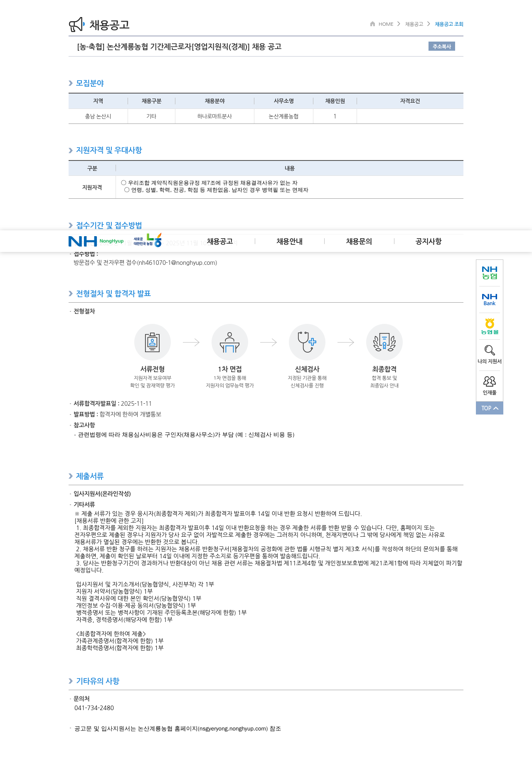Click the 최종합격 laurel certificate icon
Screen dimensions: 532x760
(384, 342)
